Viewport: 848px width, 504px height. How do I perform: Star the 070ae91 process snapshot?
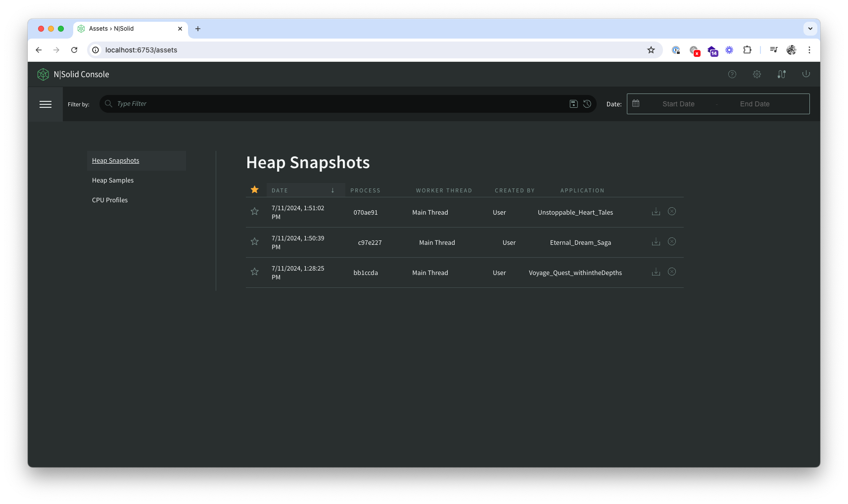click(255, 212)
